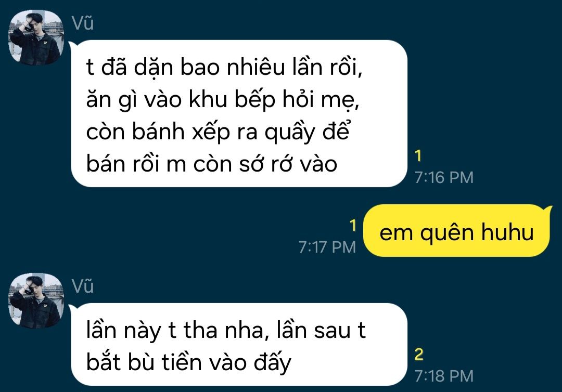Click the word "huhu" in yellow bubble
This screenshot has width=562, height=392.
507,232
